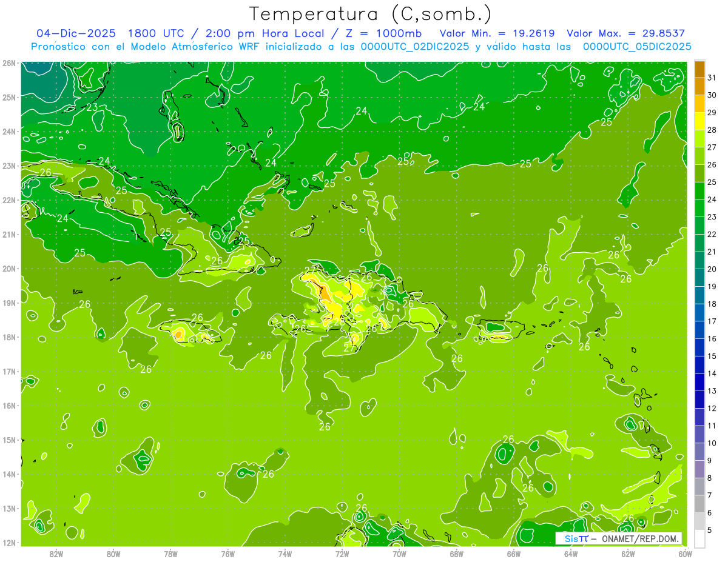Click the "1800 UTC" time text
This screenshot has width=728, height=562.
[x=156, y=33]
